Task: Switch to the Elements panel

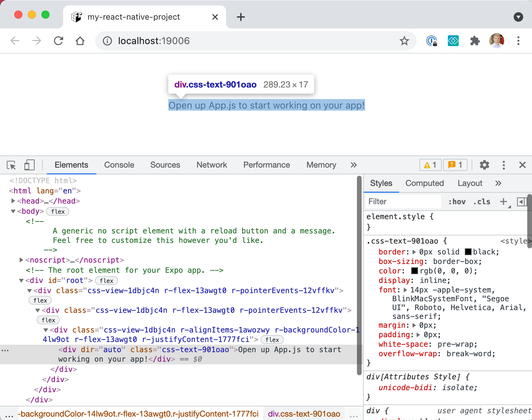Action: click(x=71, y=165)
